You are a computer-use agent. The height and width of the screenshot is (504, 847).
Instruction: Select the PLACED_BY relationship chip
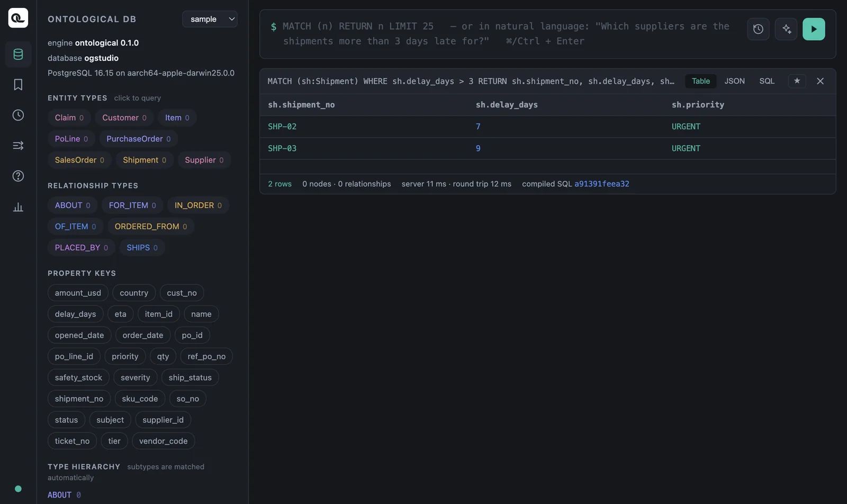82,248
